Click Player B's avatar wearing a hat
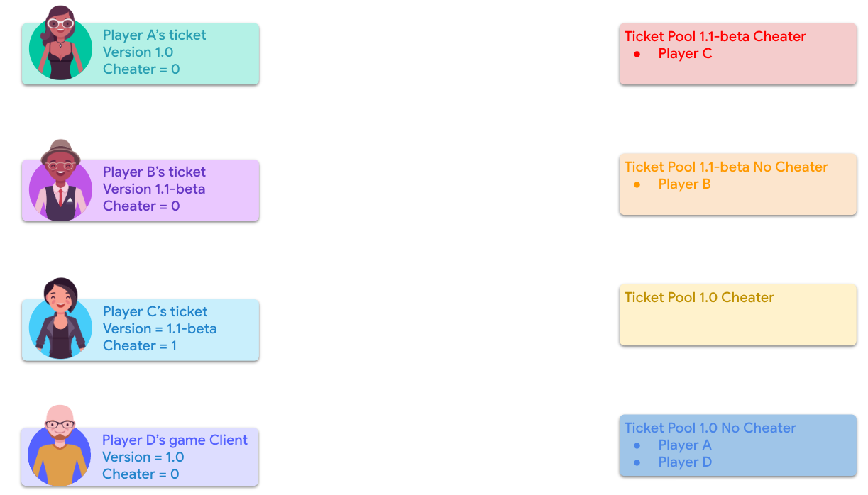 click(60, 182)
